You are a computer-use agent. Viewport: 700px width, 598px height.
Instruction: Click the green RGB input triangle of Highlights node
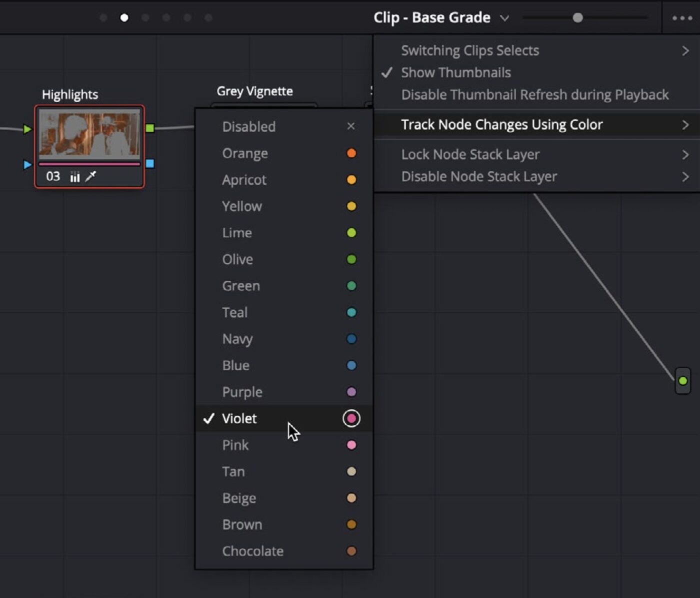(27, 129)
